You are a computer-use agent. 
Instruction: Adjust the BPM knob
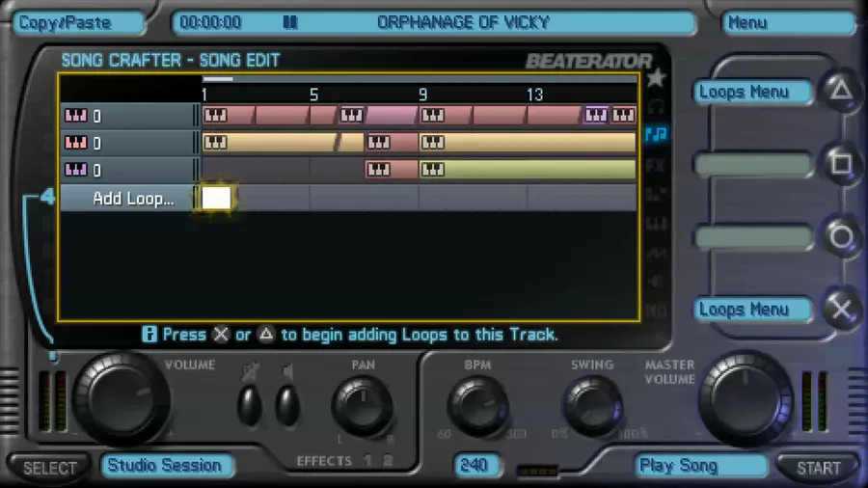(x=477, y=406)
